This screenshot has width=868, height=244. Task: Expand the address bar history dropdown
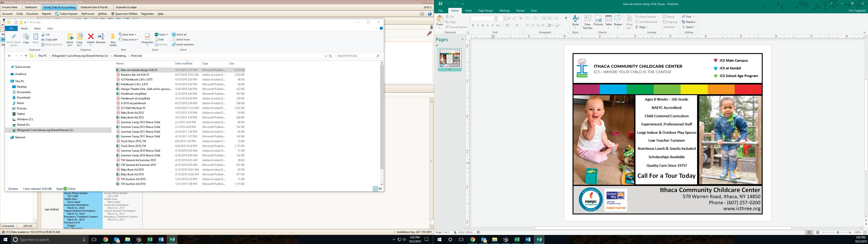click(x=325, y=56)
